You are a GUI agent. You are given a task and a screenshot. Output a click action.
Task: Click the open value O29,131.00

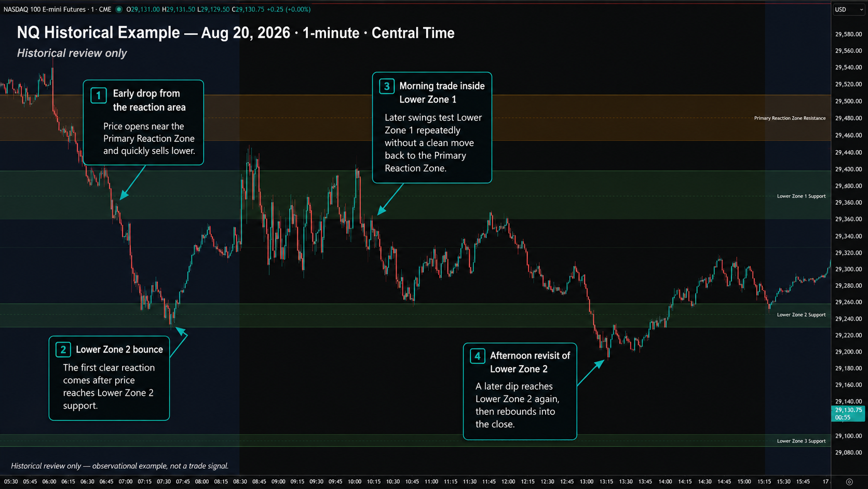[143, 9]
